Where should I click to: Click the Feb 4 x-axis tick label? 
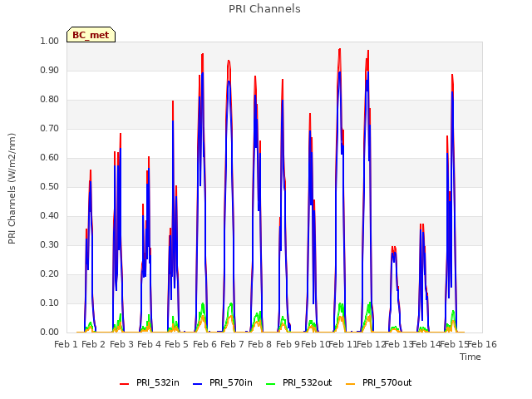(149, 344)
